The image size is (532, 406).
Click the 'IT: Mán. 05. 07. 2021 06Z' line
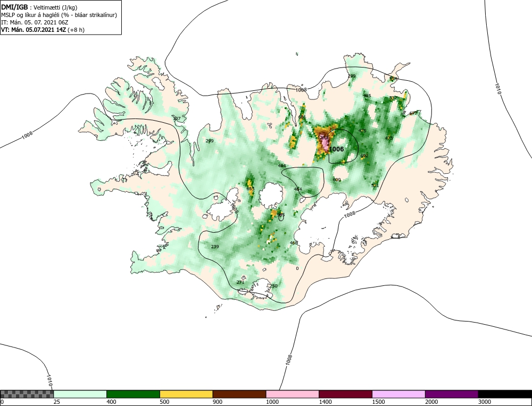tap(35, 22)
